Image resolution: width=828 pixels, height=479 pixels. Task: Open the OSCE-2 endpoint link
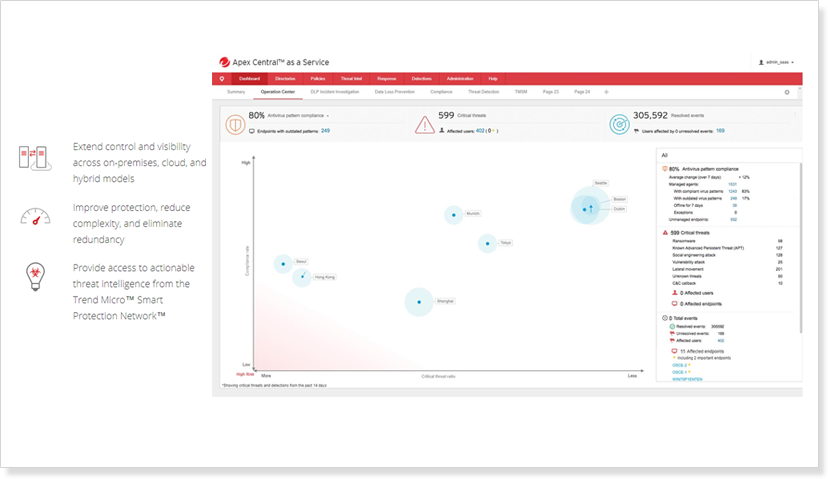click(x=680, y=365)
